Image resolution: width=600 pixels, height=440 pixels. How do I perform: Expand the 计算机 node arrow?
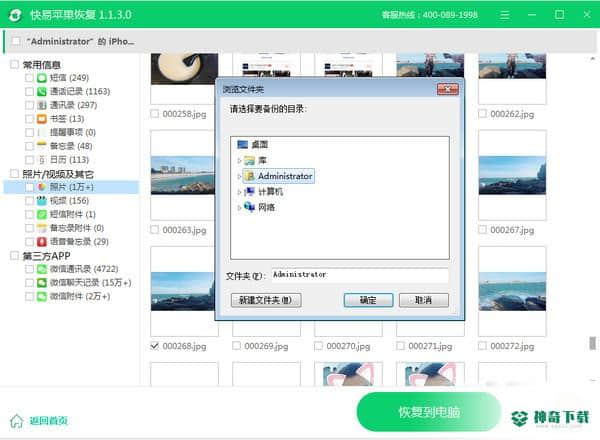pos(239,192)
